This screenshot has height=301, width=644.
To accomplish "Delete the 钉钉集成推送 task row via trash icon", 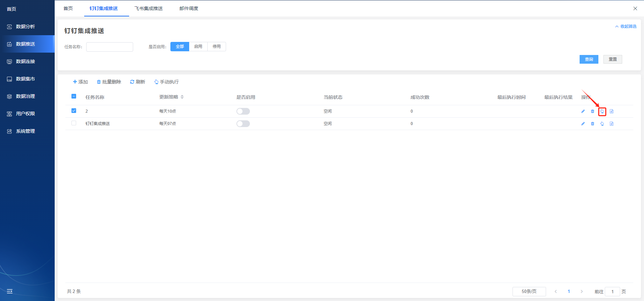I will [x=592, y=124].
